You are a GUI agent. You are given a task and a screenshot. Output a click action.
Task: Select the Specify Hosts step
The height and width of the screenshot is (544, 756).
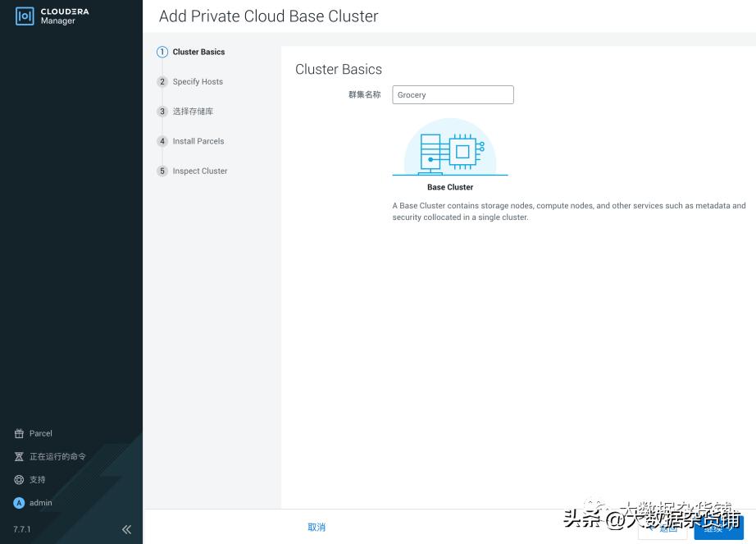click(198, 81)
